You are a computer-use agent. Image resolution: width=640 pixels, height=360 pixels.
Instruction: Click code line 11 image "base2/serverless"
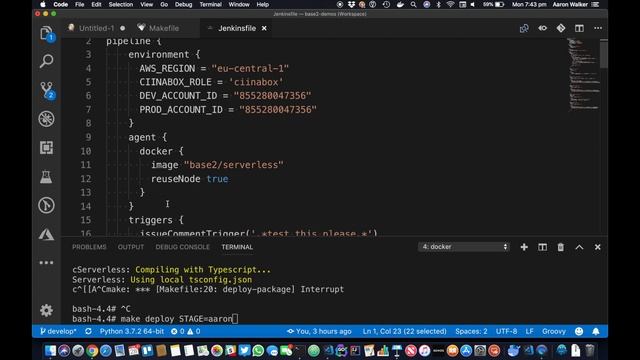(217, 165)
